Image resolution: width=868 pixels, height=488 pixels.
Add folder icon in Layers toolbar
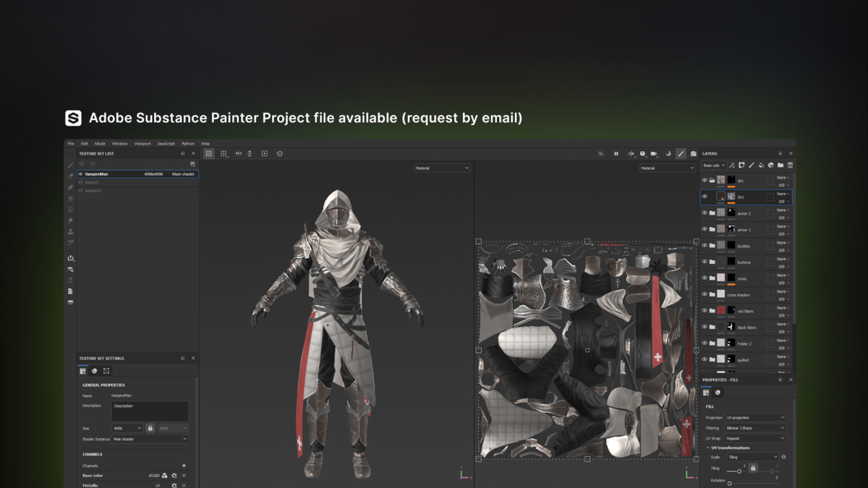(780, 166)
